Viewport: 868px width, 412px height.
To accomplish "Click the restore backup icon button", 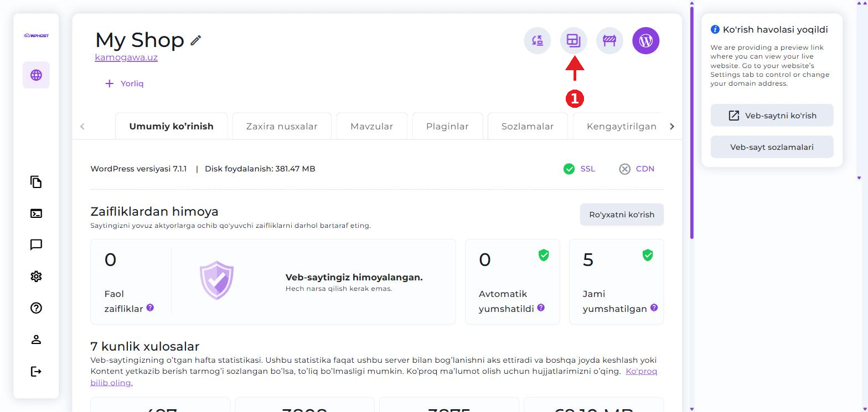I will [538, 40].
